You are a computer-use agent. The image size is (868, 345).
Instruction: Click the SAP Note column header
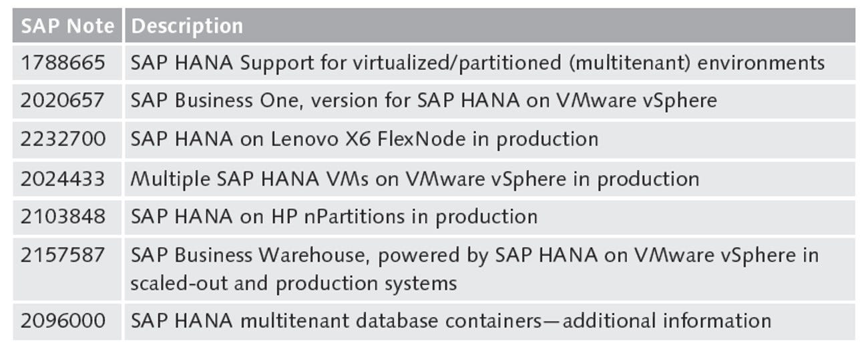click(67, 26)
